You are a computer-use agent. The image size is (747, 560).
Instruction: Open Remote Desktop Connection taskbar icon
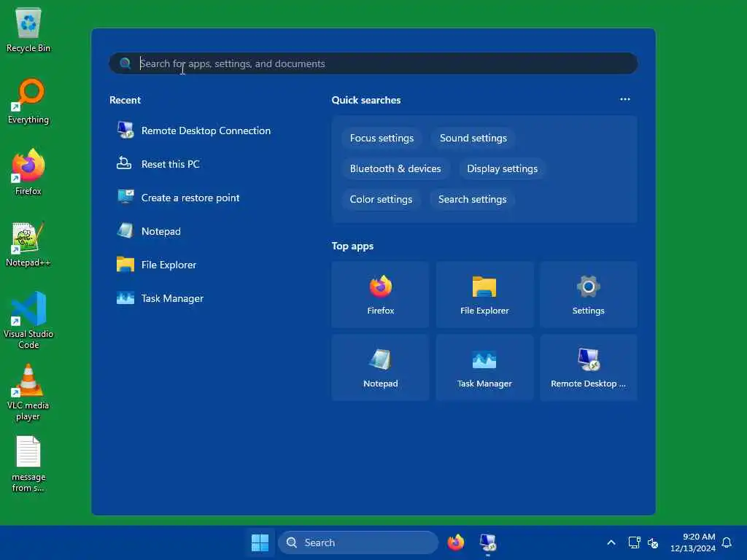coord(488,542)
